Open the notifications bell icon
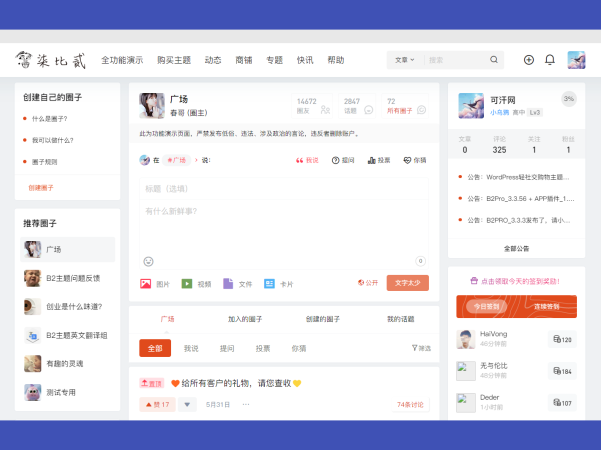Screen dimensions: 601x450 pyautogui.click(x=550, y=60)
